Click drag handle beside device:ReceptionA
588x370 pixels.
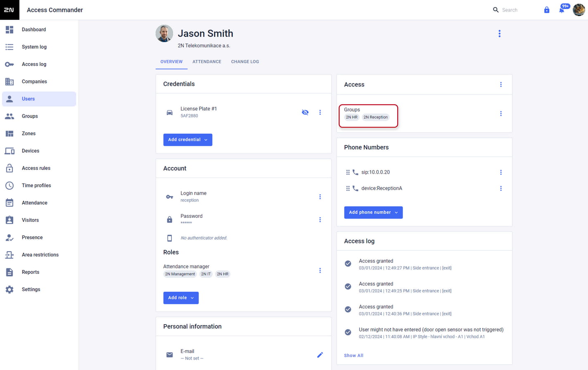coord(348,189)
